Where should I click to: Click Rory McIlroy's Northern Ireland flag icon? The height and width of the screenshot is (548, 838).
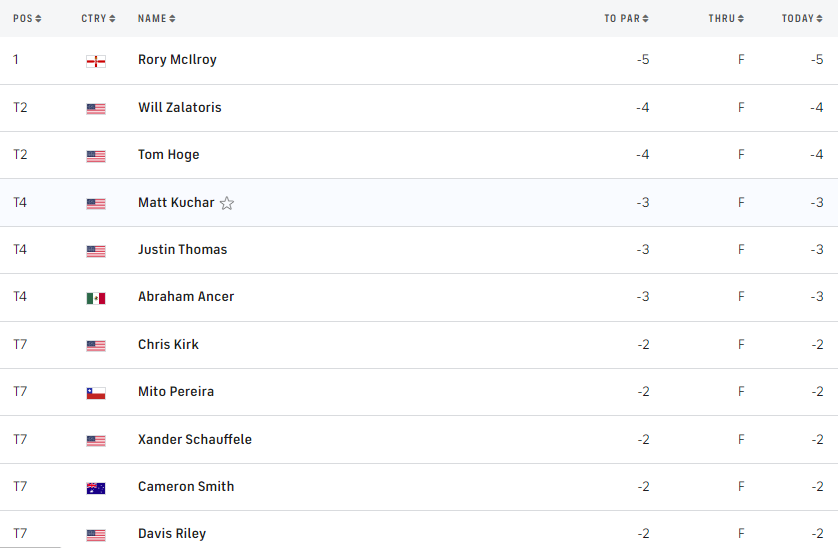click(x=96, y=61)
